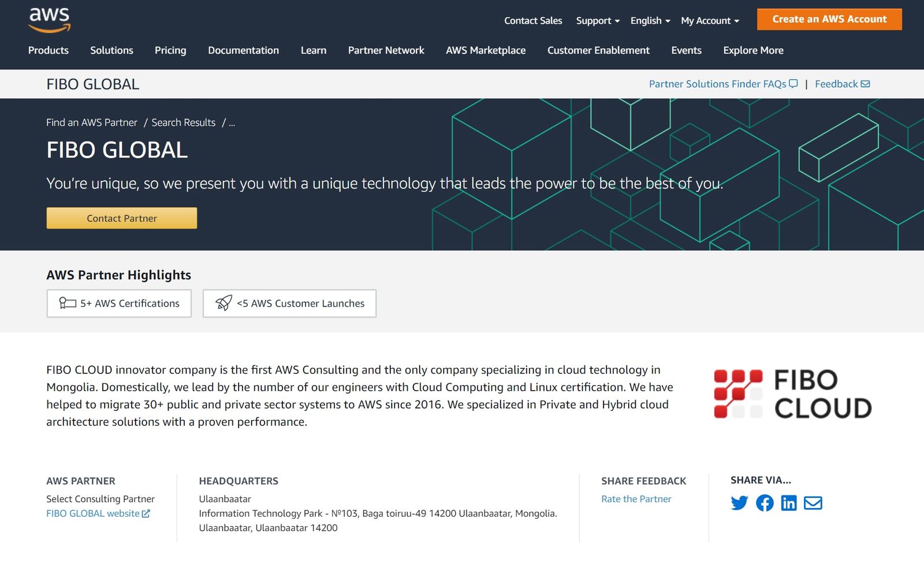This screenshot has height=572, width=924.
Task: Click Create an AWS Account button
Action: [x=829, y=20]
